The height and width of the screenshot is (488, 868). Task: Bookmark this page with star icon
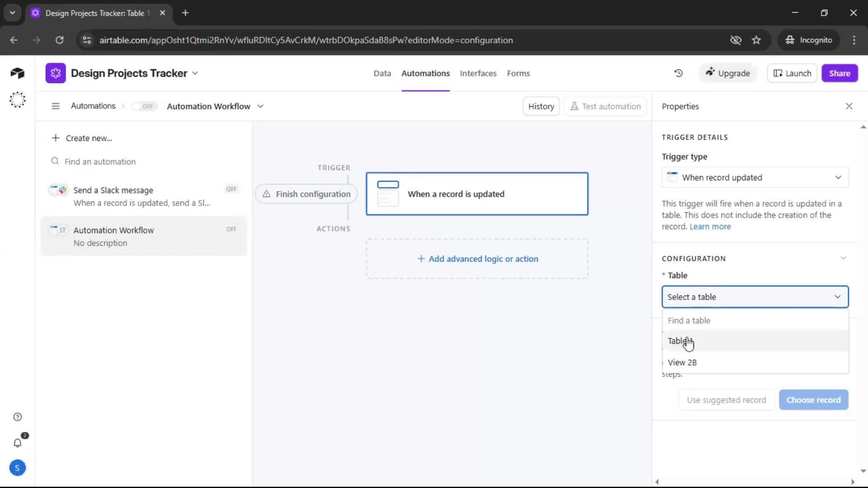[756, 40]
